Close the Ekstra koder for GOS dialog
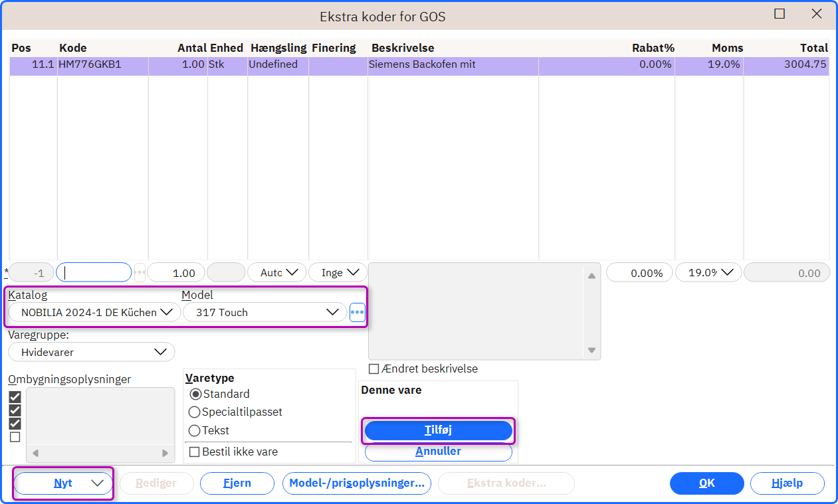The image size is (838, 504). pyautogui.click(x=817, y=13)
